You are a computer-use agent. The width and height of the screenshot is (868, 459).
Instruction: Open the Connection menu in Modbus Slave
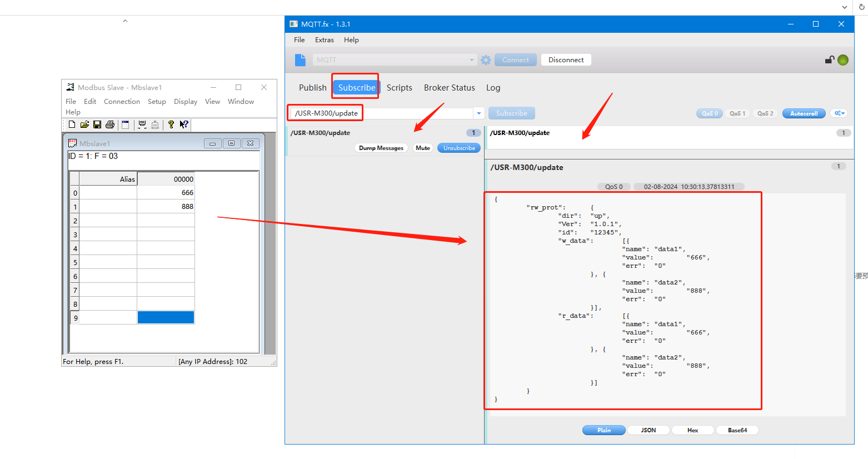click(122, 102)
